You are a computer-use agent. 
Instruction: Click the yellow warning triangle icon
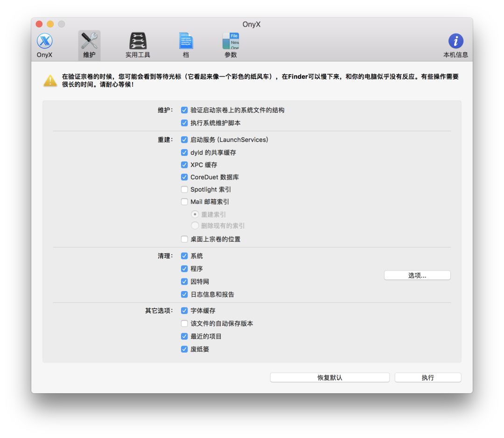tap(50, 81)
